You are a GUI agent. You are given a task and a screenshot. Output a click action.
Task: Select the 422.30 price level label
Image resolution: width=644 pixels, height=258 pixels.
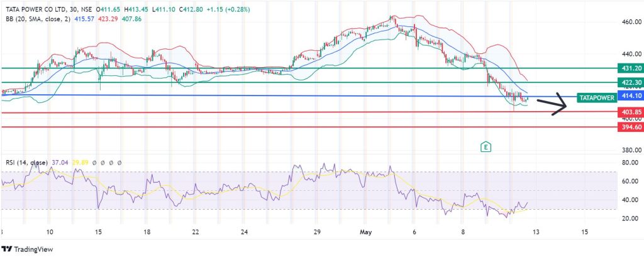[x=630, y=82]
